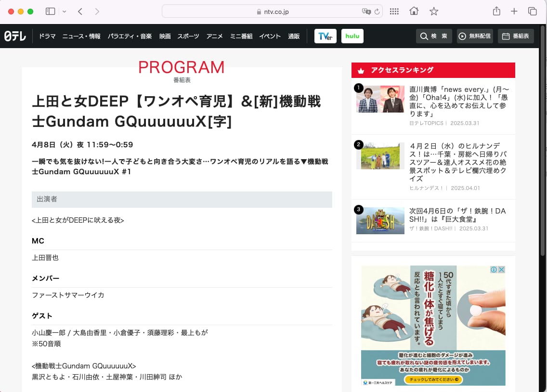Click the Nittele logo in header
The image size is (547, 392).
(x=15, y=36)
